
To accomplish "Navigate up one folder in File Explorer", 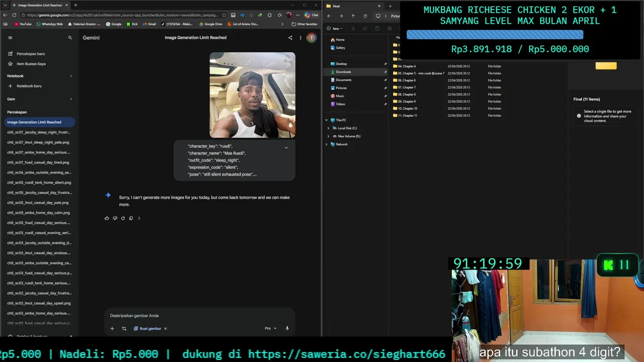I will pos(353,16).
